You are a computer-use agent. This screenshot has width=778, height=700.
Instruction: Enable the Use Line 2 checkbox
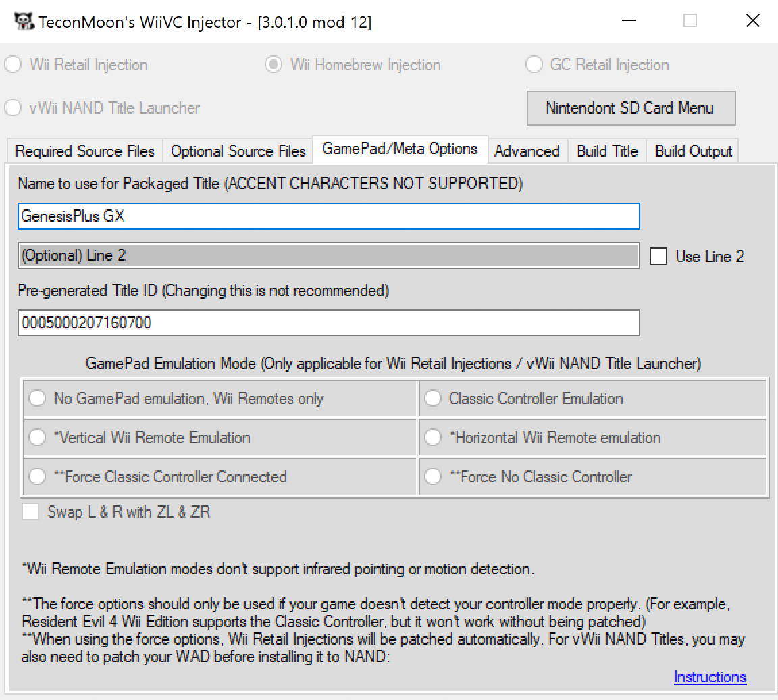658,256
